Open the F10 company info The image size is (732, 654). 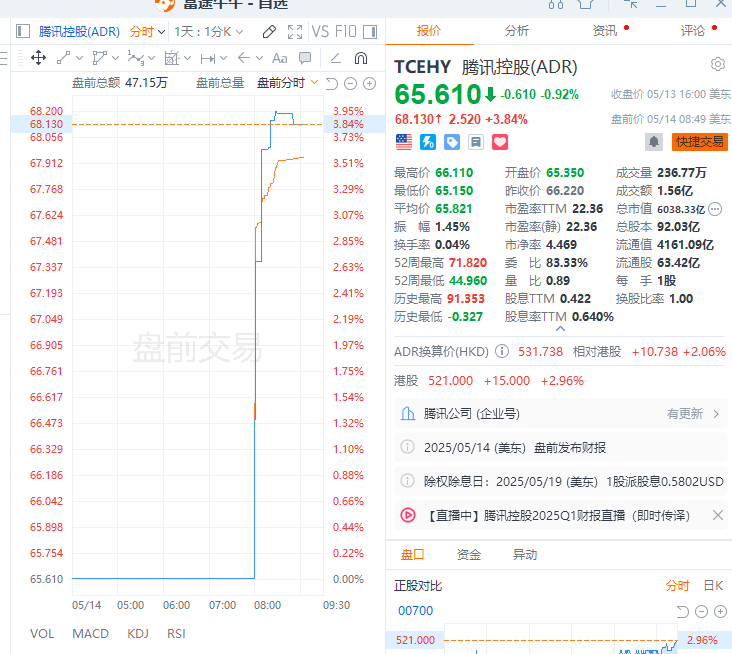coord(346,31)
